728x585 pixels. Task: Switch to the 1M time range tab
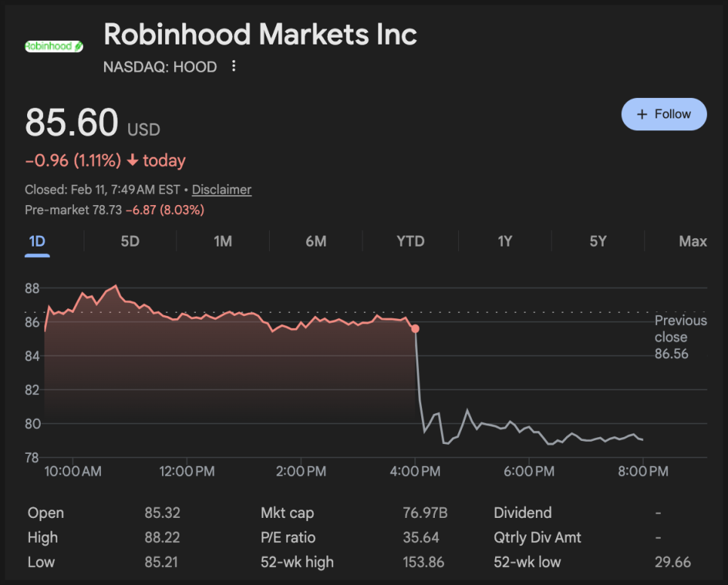223,241
